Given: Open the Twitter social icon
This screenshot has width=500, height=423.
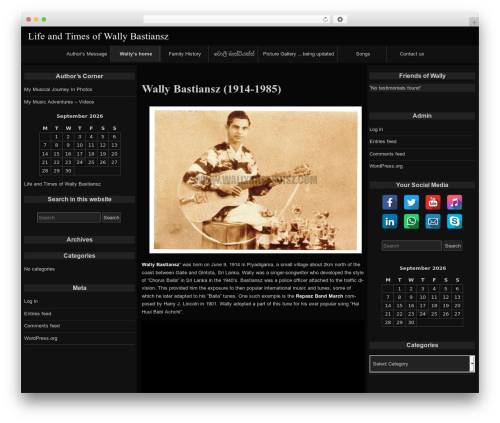Looking at the screenshot, I should click(x=411, y=202).
